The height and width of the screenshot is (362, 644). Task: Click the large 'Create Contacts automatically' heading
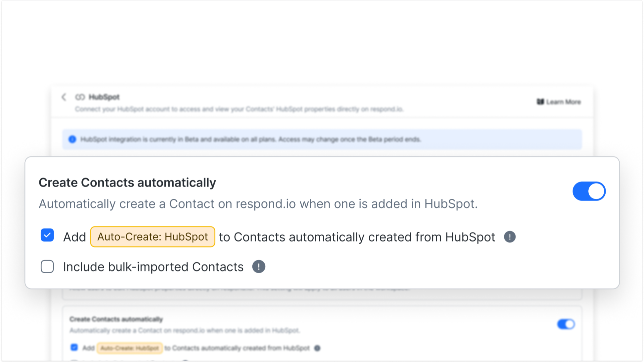127,183
